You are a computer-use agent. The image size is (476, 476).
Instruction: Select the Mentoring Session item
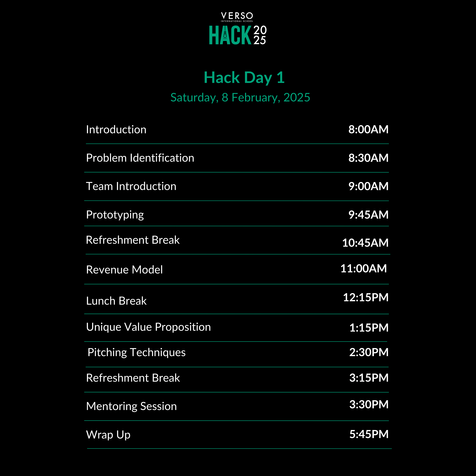point(131,406)
